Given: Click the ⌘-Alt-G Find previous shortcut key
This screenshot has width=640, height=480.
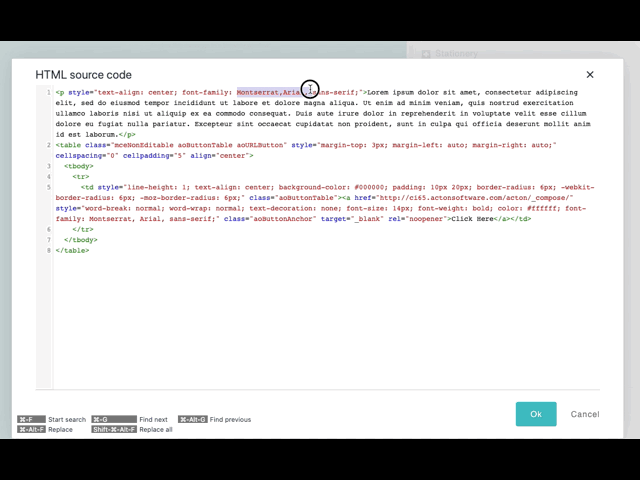Looking at the screenshot, I should 193,419.
